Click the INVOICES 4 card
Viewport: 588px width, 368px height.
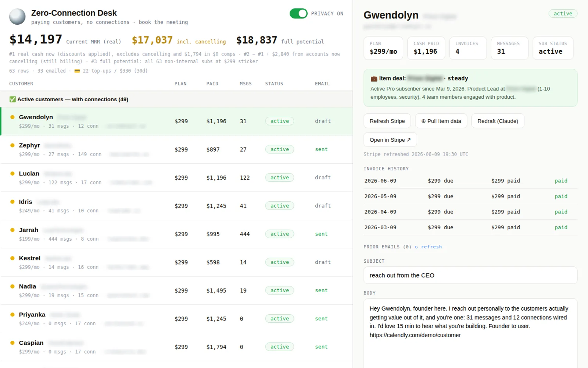(468, 48)
